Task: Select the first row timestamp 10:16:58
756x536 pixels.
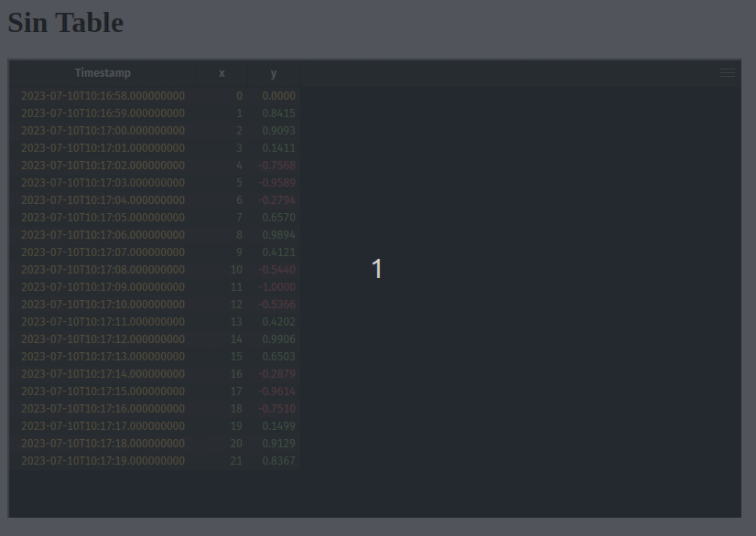Action: point(103,95)
